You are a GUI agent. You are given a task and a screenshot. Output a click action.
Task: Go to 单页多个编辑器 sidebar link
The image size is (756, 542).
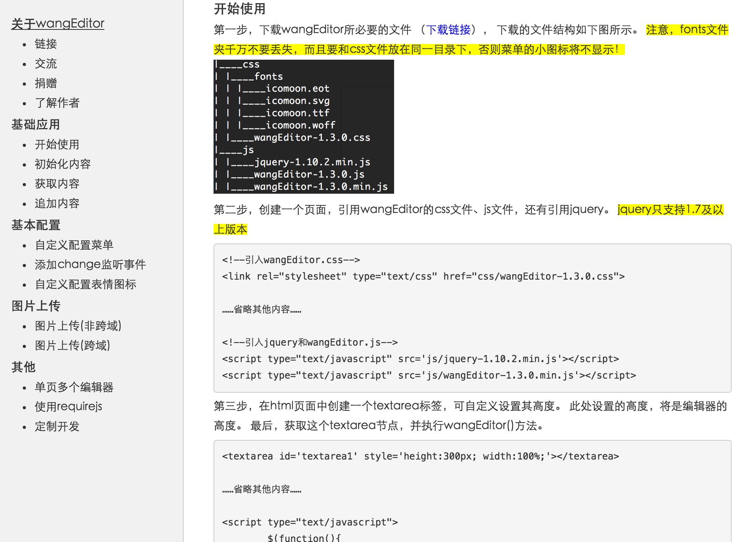(74, 387)
